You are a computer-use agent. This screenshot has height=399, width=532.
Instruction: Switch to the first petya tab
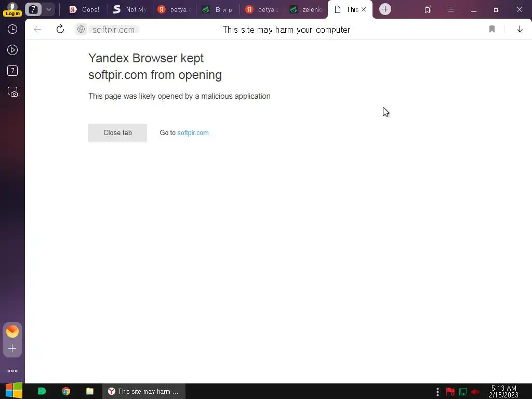(175, 9)
